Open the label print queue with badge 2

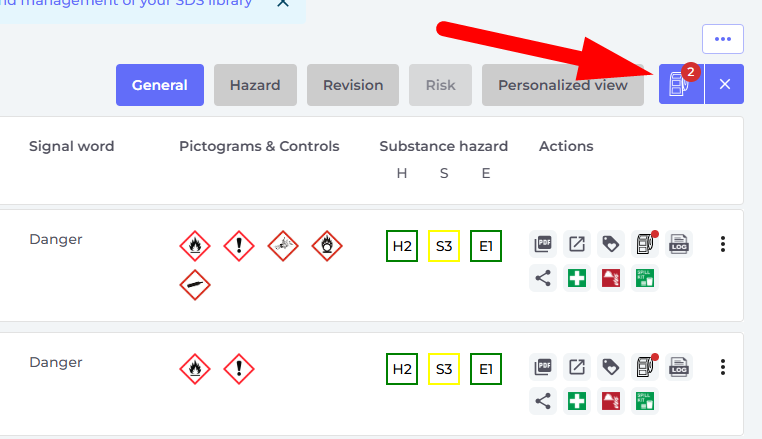(681, 84)
